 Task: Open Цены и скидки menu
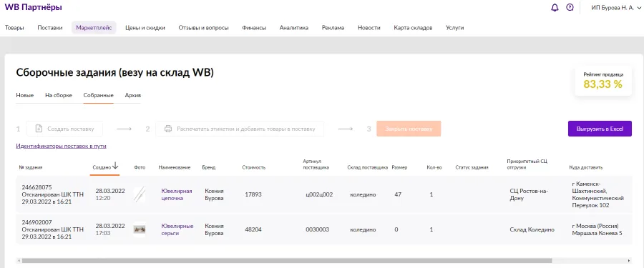[x=145, y=28]
